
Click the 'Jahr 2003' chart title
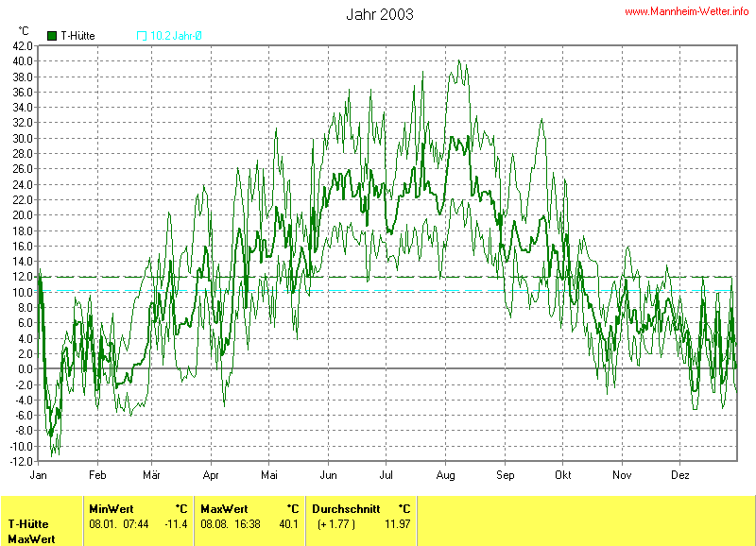pos(379,15)
